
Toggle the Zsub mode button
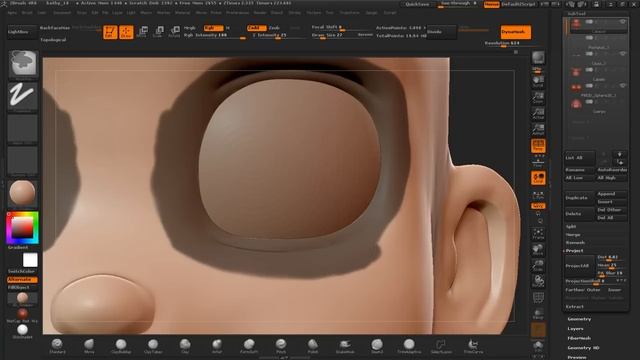(274, 28)
